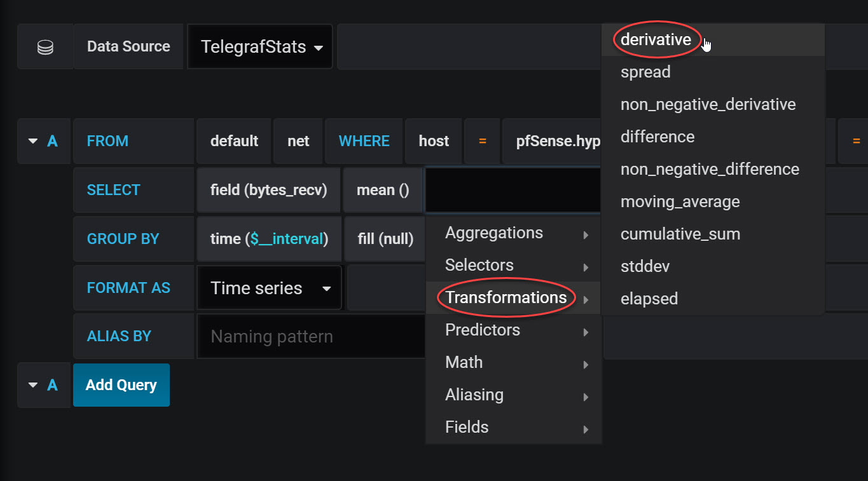Click the database icon beside Data Source

[x=45, y=47]
